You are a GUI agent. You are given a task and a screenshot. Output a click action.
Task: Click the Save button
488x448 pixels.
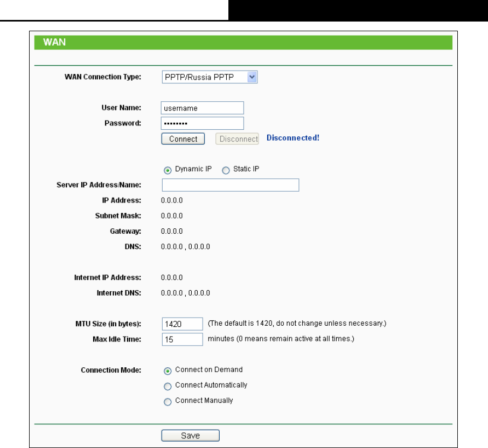[191, 436]
